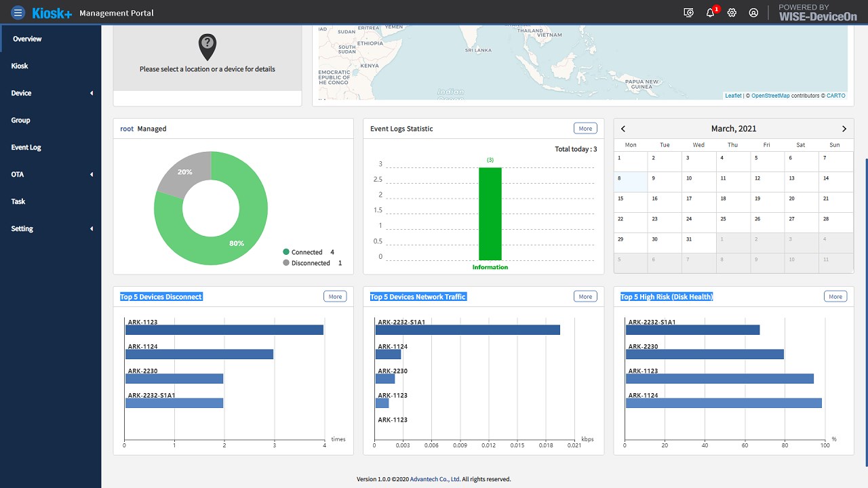This screenshot has height=488, width=868.
Task: Click More on Top 5 Devices Disconnect
Action: pos(335,296)
